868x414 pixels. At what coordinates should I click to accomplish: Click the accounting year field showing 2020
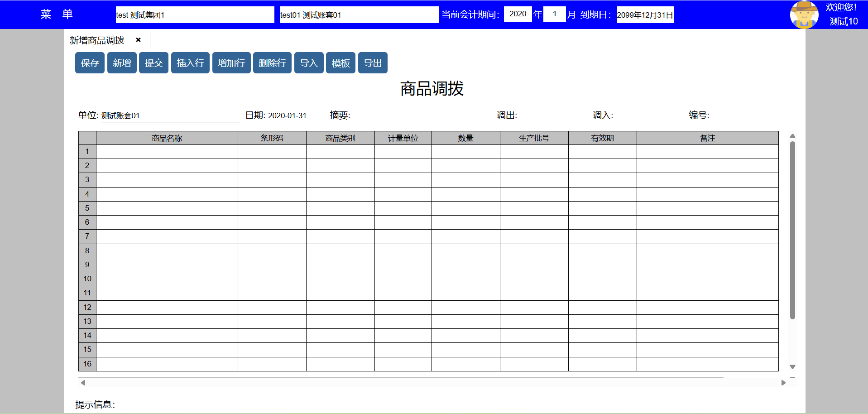click(x=518, y=14)
